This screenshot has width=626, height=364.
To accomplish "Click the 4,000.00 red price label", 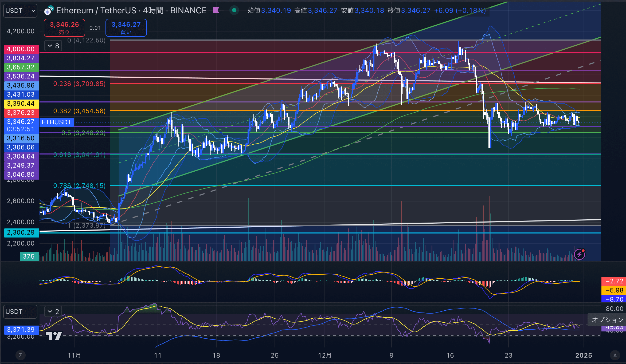I will click(x=21, y=49).
